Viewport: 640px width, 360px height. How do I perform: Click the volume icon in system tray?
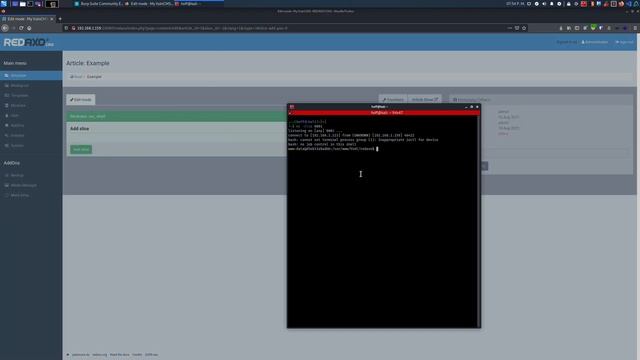[544, 4]
